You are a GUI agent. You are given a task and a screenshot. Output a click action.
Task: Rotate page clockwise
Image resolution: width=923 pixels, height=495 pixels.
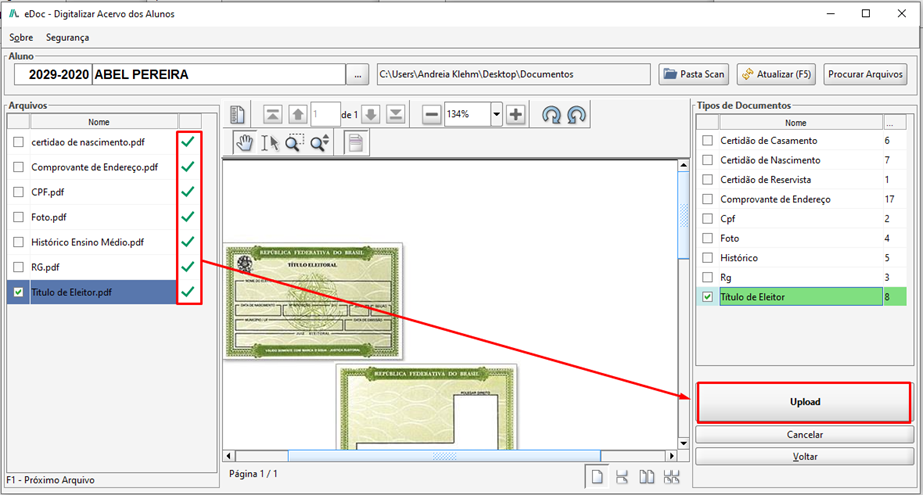[552, 114]
